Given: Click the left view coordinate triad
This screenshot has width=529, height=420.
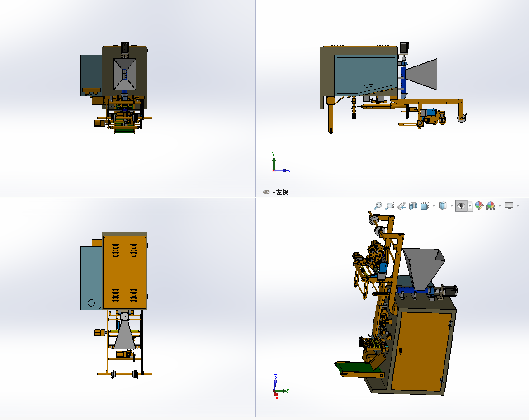Looking at the screenshot, I should [281, 163].
